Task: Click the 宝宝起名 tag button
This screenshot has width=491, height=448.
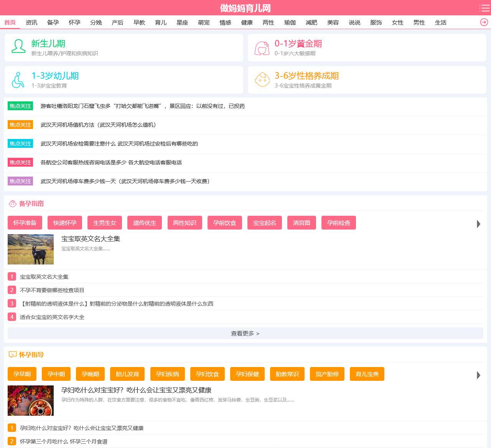Action: (265, 223)
